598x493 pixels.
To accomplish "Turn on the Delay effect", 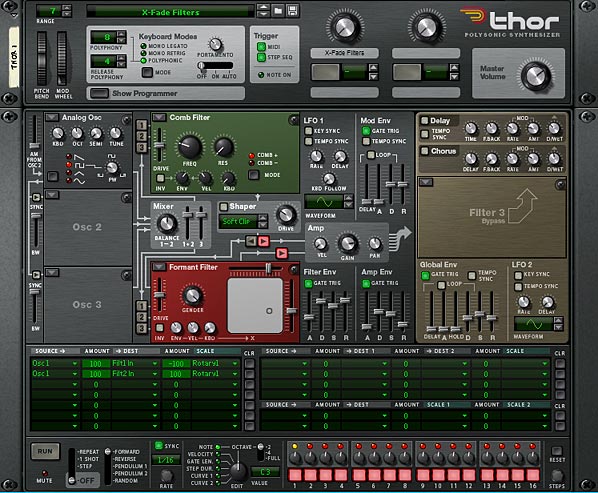I will (x=424, y=120).
